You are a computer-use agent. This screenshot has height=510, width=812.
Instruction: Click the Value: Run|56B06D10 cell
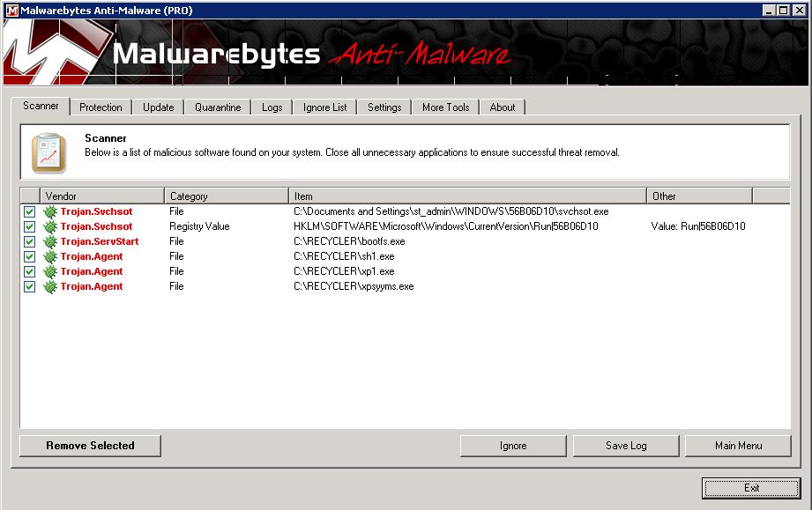698,226
